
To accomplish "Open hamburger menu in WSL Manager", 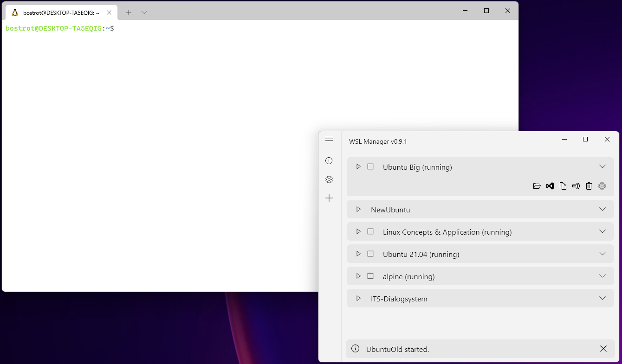I will coord(329,139).
